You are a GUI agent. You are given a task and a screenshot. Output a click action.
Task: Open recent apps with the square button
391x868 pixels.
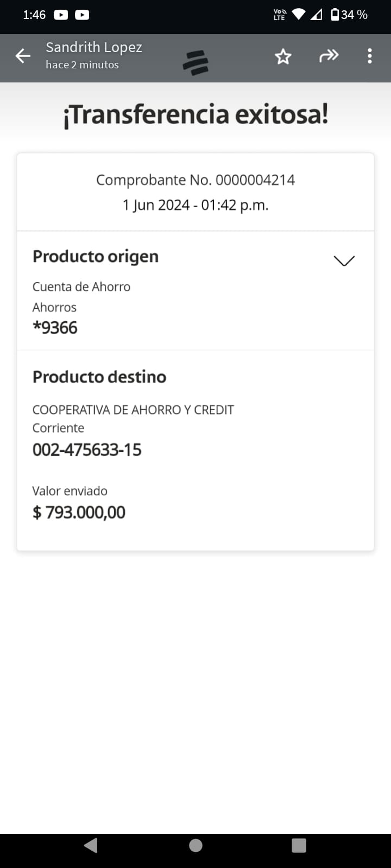pos(299,845)
